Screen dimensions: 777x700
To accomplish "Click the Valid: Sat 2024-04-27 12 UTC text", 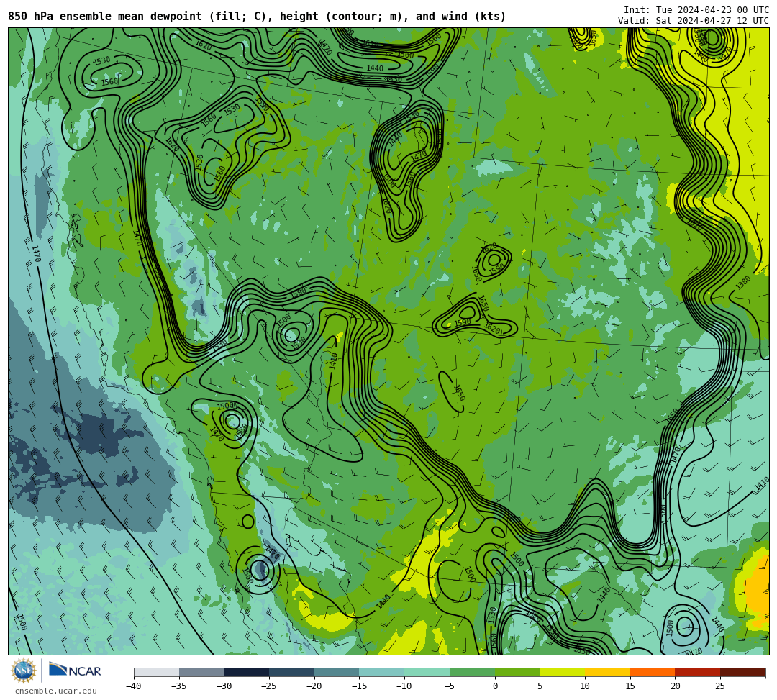I will tap(694, 21).
